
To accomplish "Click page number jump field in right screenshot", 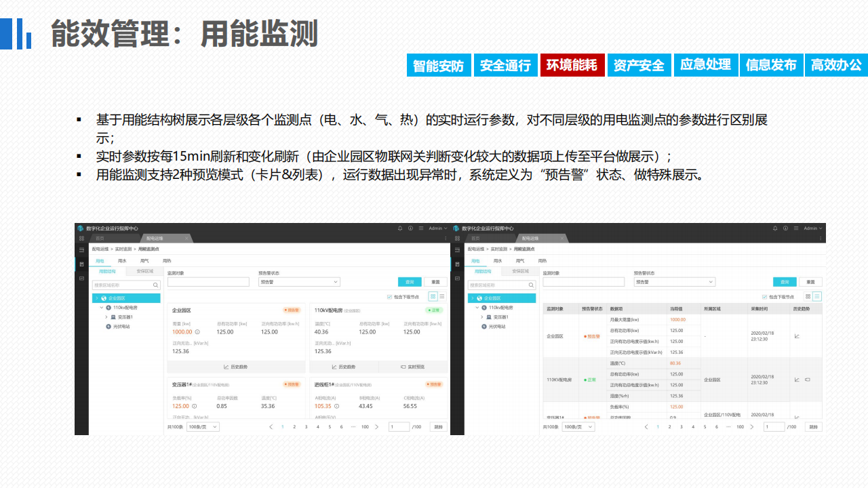I will [x=774, y=427].
